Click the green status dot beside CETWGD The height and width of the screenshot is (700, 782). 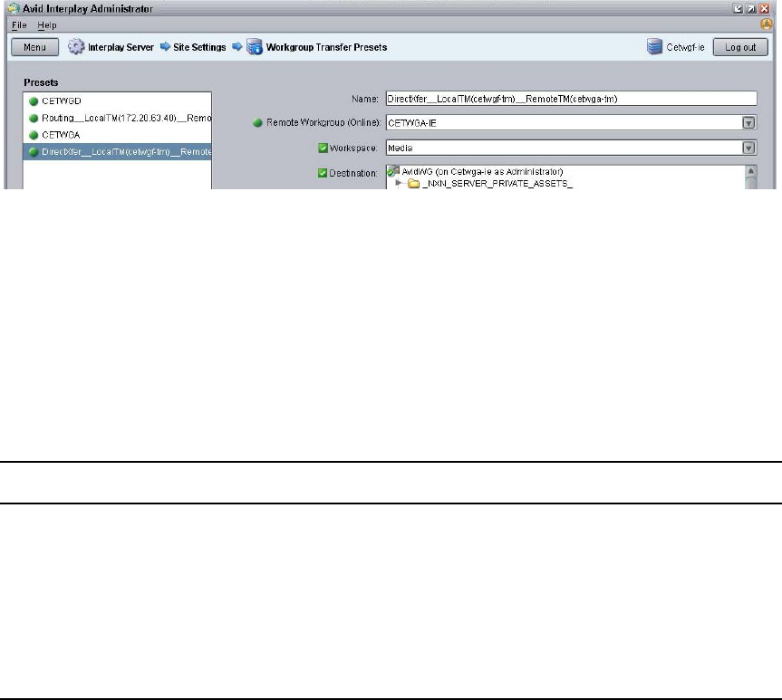pos(34,101)
